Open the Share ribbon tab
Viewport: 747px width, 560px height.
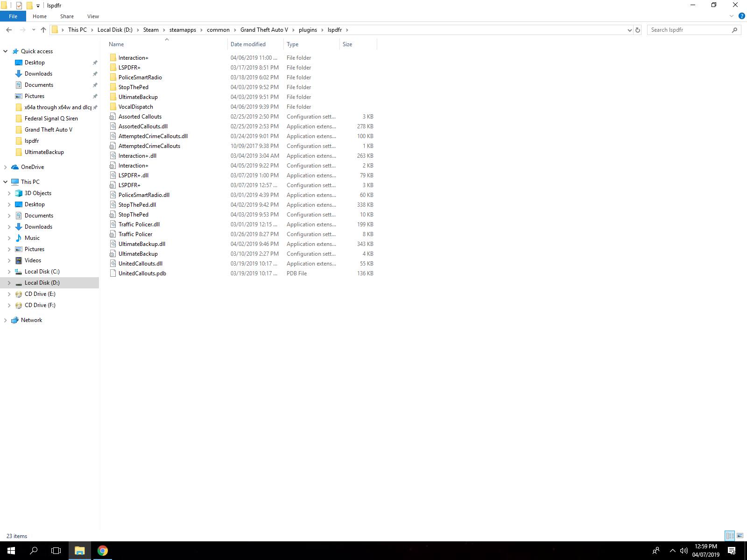tap(67, 16)
